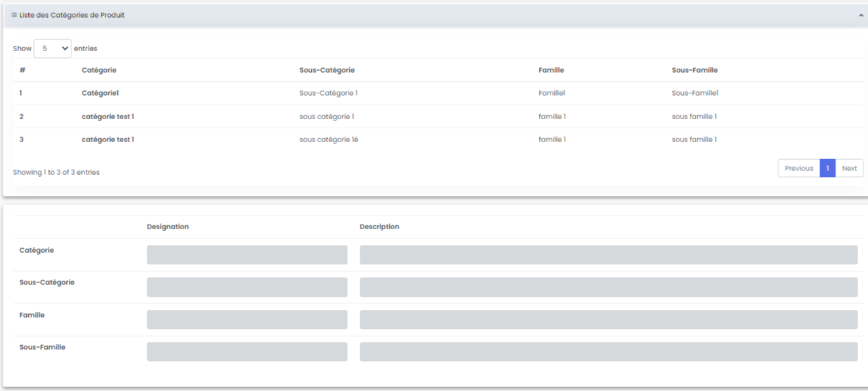The height and width of the screenshot is (391, 868).
Task: Select page 1 in pagination
Action: tap(827, 168)
